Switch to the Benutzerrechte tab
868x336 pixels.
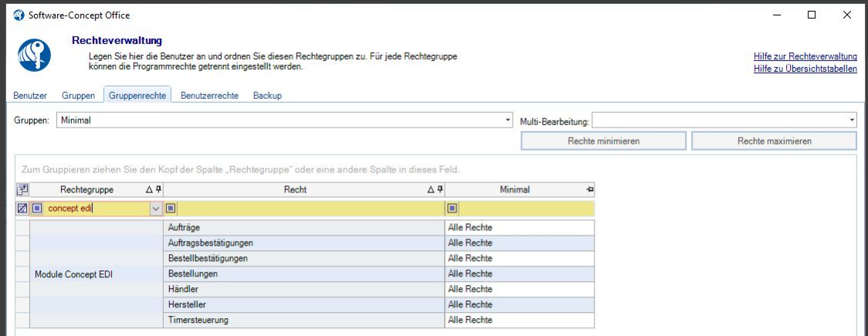click(209, 96)
